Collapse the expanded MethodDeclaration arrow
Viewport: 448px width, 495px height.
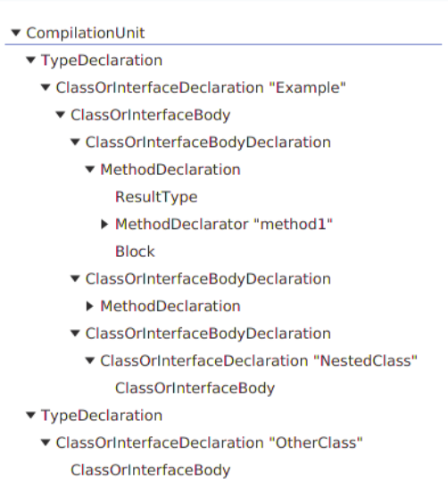(90, 169)
